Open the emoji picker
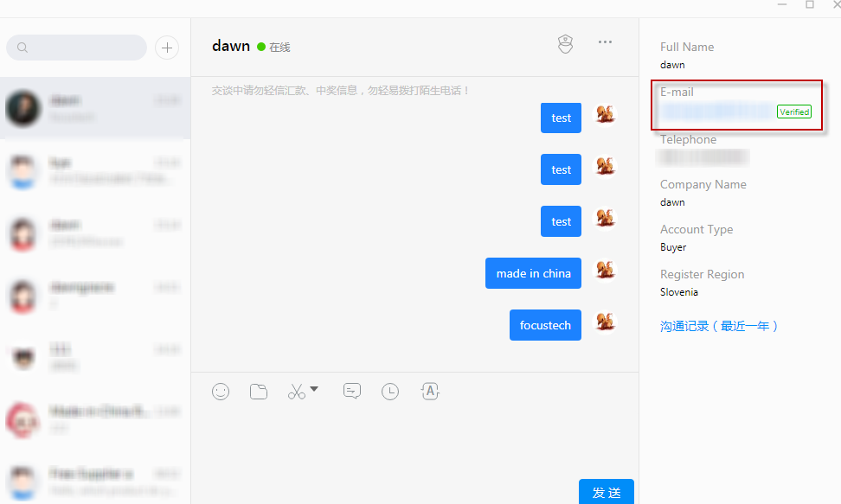This screenshot has height=504, width=841. (221, 392)
